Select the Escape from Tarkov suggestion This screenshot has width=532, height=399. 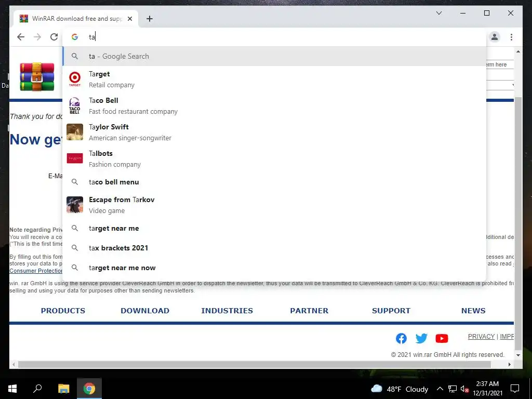click(x=274, y=205)
